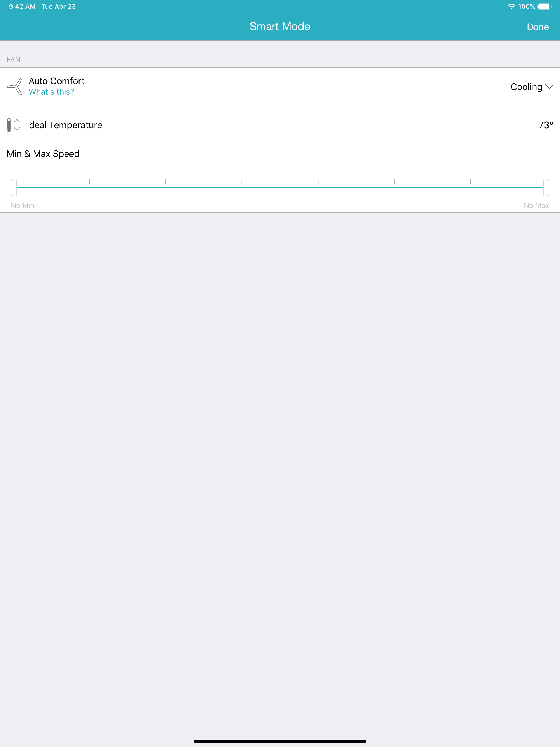Open the 'What's this?' link
Screen dimensions: 560x747
pyautogui.click(x=51, y=92)
